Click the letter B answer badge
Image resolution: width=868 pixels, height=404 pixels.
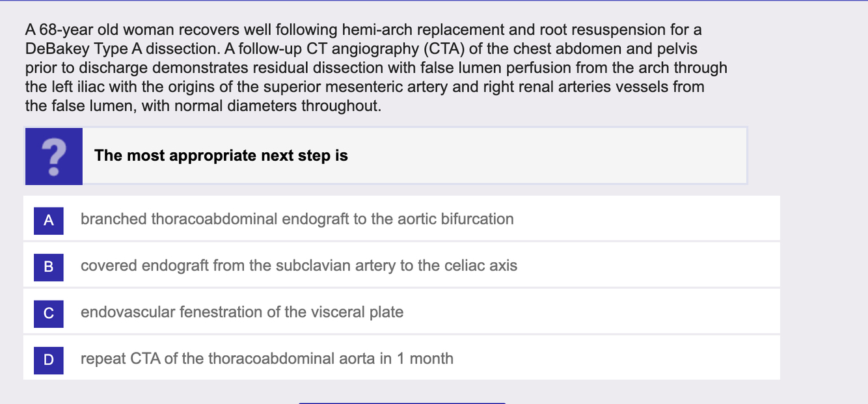[48, 266]
